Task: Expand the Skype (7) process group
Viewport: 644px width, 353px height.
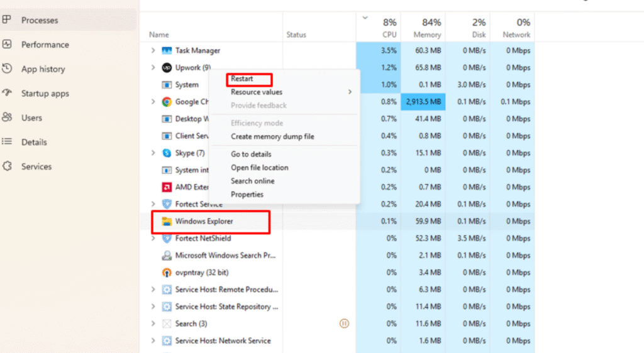Action: [153, 153]
